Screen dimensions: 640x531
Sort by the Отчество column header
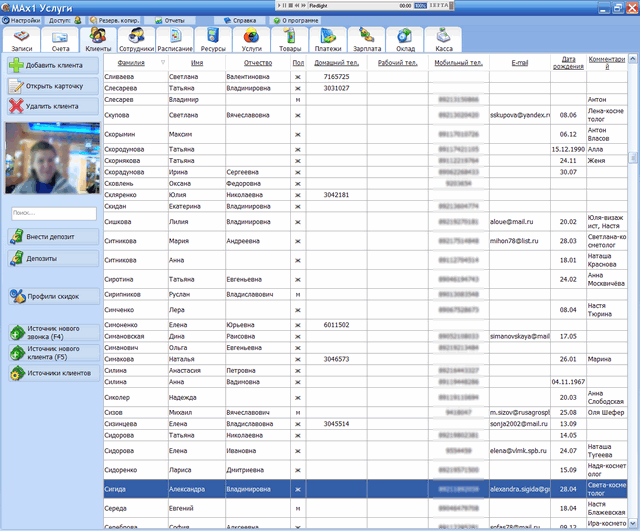tap(258, 63)
